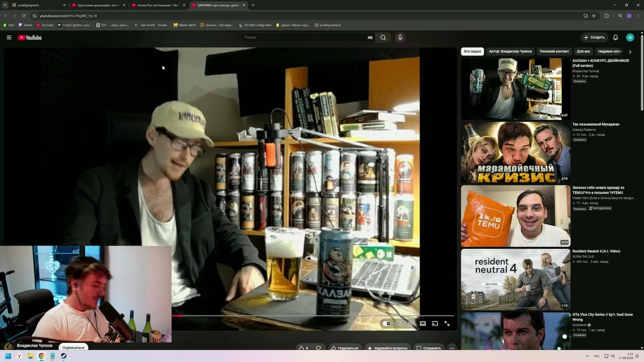This screenshot has width=644, height=362.
Task: Open the taskbar clock and date
Action: (625, 356)
